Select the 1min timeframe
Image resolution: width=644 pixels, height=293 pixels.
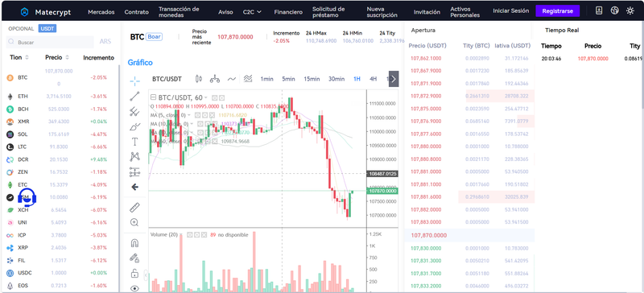(267, 79)
